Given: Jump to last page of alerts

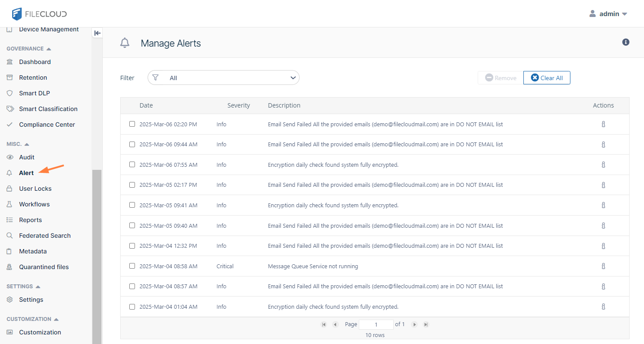Looking at the screenshot, I should pos(426,324).
